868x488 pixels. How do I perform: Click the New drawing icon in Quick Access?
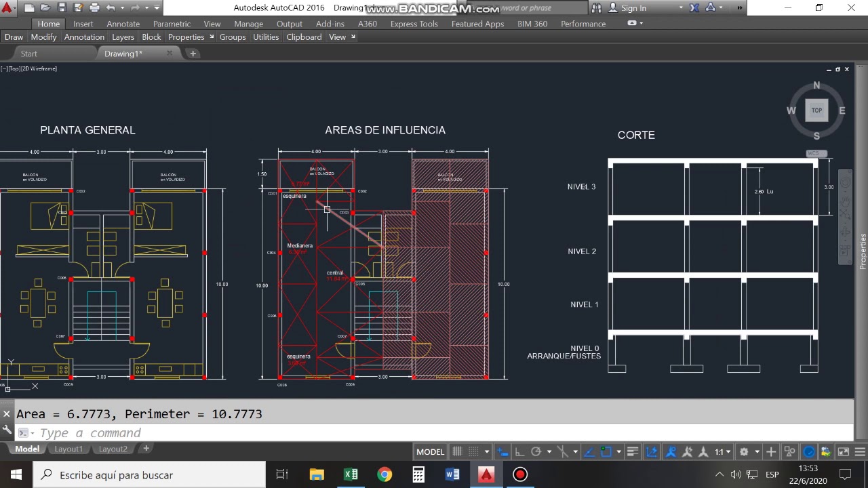30,8
